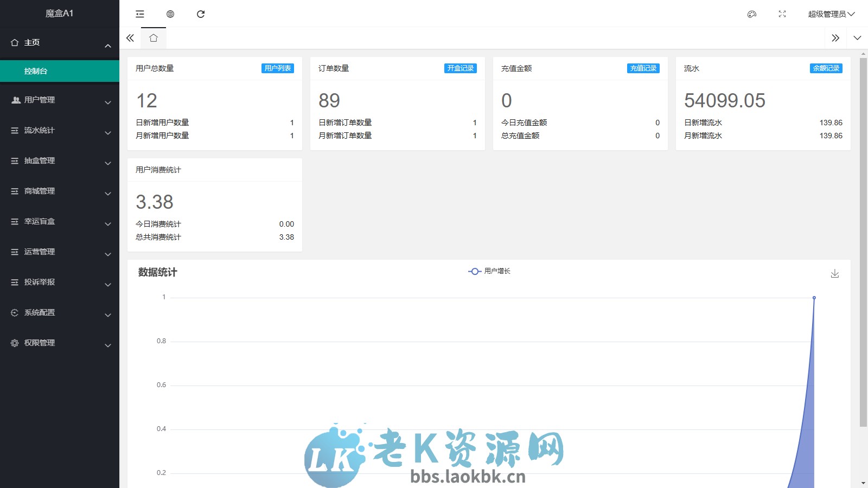Toggle the 系统配置 sidebar section
This screenshot has width=868, height=488.
[x=38, y=312]
